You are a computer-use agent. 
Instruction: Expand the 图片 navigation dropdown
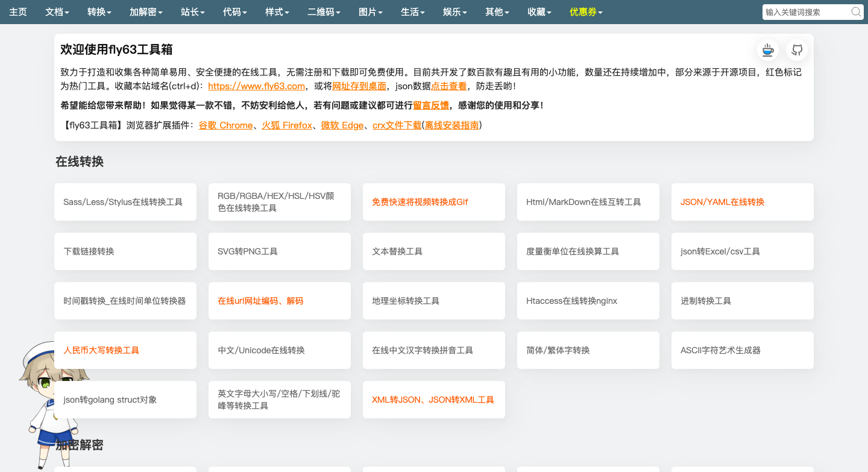[370, 11]
